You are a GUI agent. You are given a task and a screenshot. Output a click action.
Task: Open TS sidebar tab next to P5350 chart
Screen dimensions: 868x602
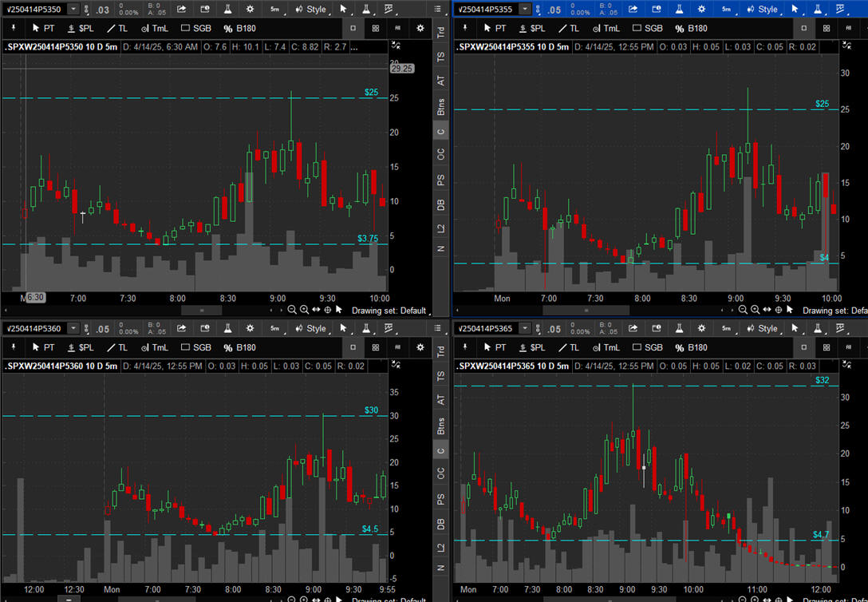tap(440, 57)
